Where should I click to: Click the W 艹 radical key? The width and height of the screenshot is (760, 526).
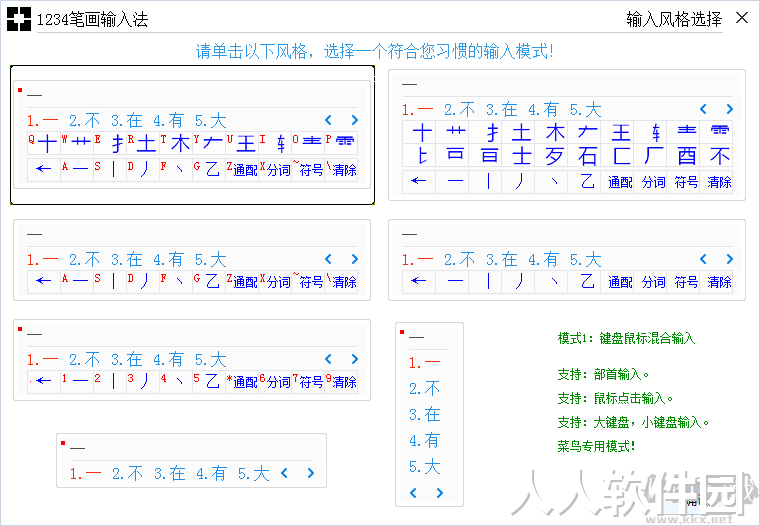[77, 143]
